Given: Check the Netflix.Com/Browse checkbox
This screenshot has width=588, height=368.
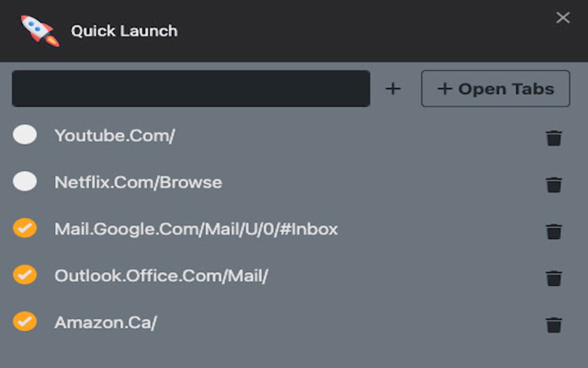Looking at the screenshot, I should (x=25, y=181).
